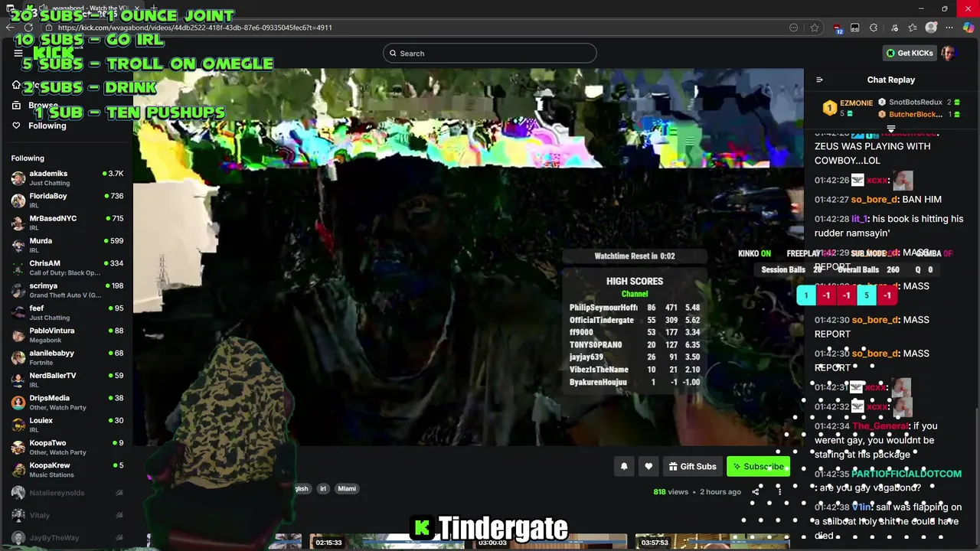This screenshot has width=980, height=551.
Task: Click the calendar extension icon with 12 badge
Action: pyautogui.click(x=837, y=28)
